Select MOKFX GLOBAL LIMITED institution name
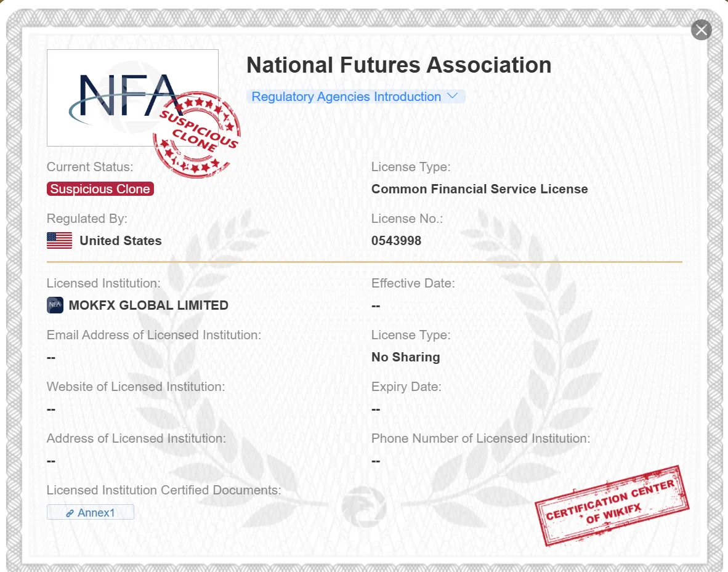This screenshot has width=728, height=572. point(148,305)
